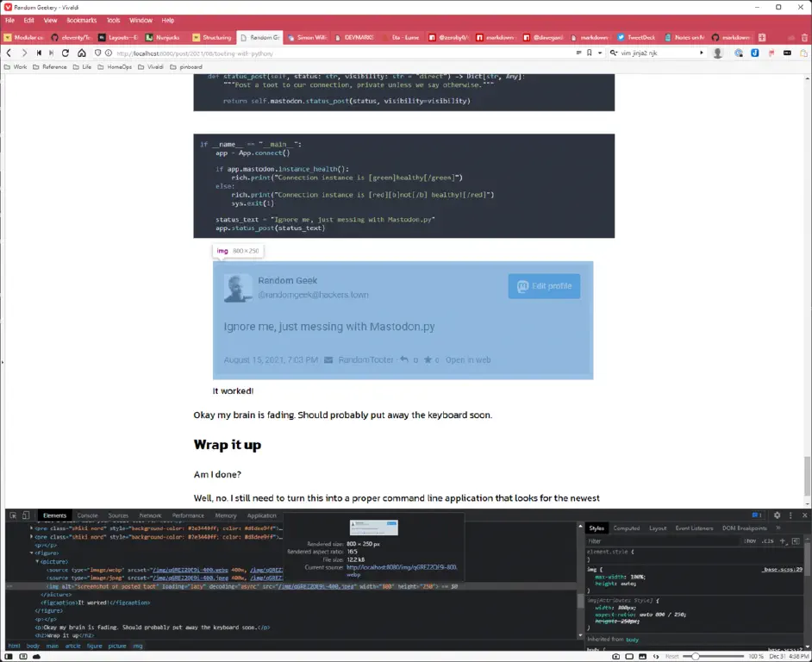Open the Window menu
Screen dimensions: 812x662
(x=141, y=20)
